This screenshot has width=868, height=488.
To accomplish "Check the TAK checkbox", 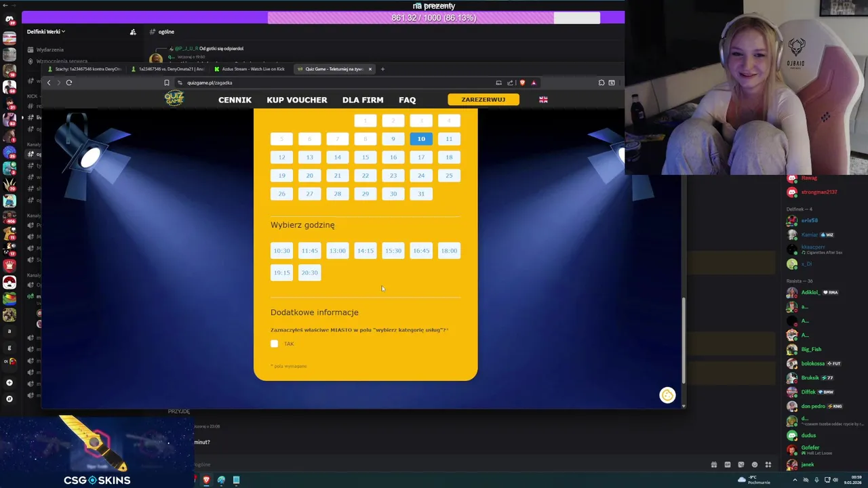I will pos(275,344).
